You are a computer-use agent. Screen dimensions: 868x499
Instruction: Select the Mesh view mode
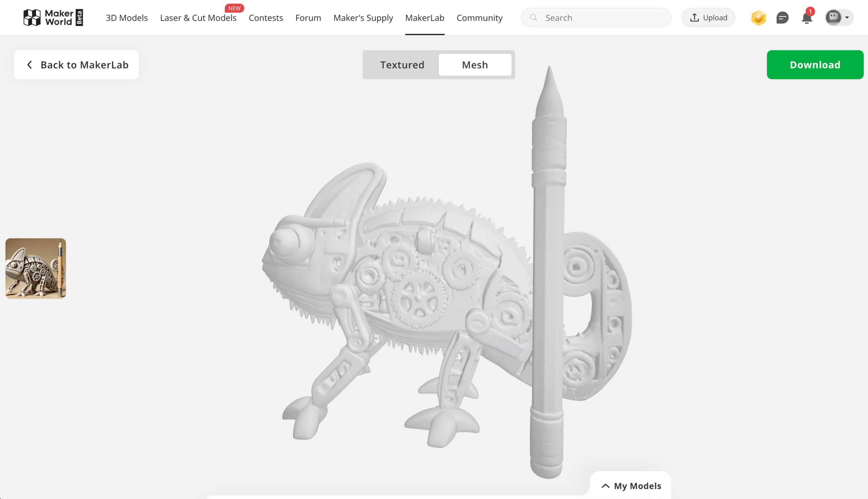tap(475, 65)
